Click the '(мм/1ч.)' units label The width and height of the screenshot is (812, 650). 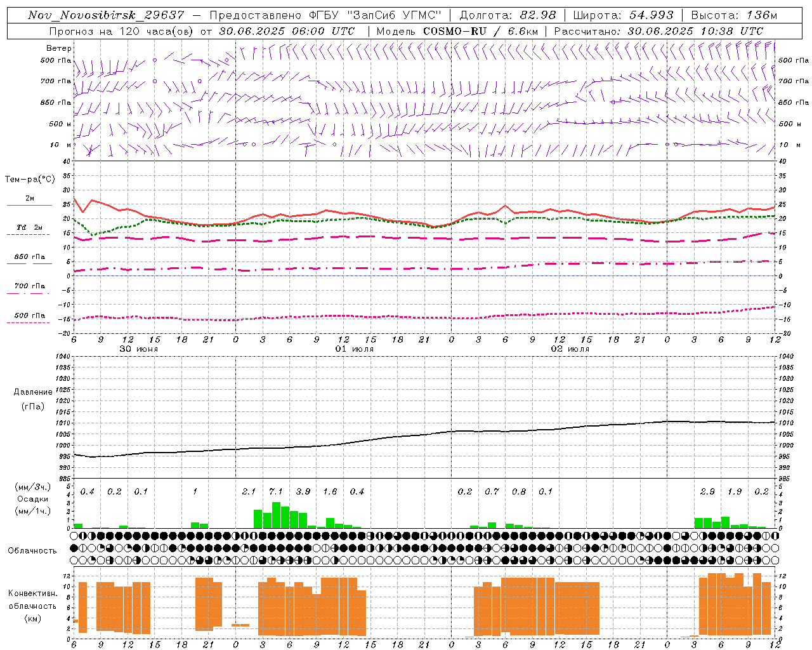32,511
